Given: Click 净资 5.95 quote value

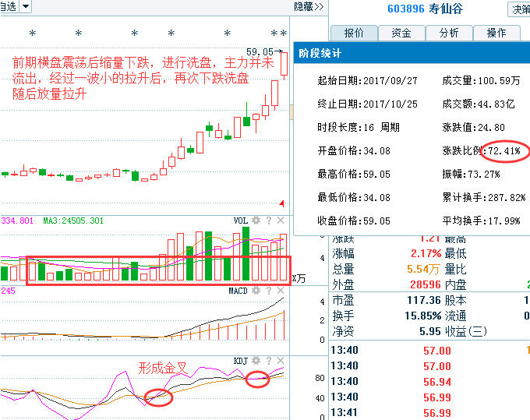Looking at the screenshot, I should (x=430, y=331).
